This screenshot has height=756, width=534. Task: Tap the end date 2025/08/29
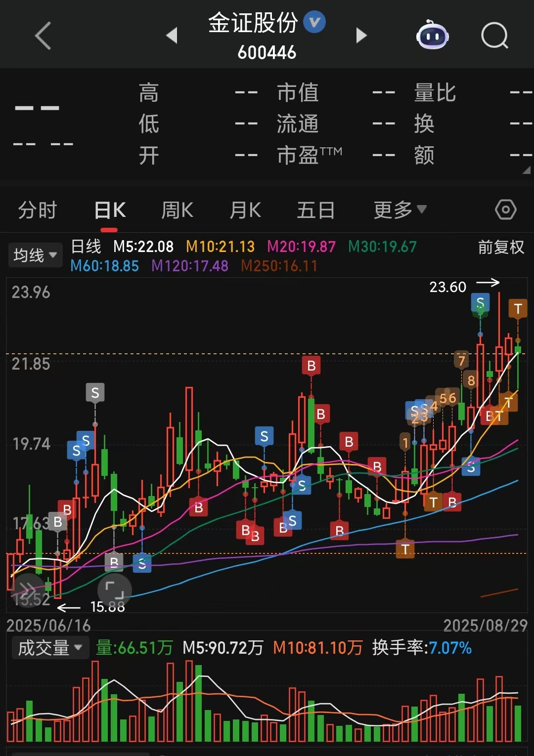[486, 626]
